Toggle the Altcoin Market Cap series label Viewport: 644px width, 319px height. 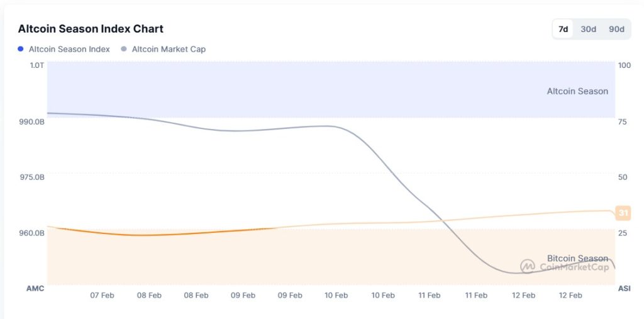tap(169, 49)
